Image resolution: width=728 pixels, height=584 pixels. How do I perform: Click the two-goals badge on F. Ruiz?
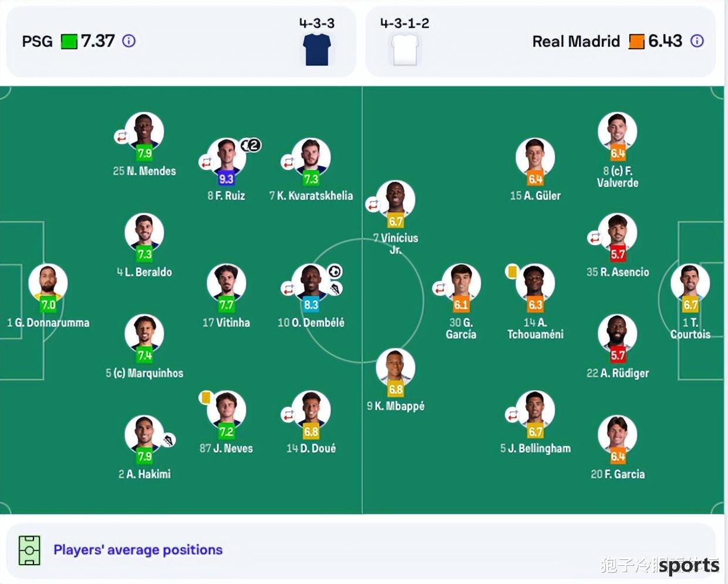tap(251, 145)
